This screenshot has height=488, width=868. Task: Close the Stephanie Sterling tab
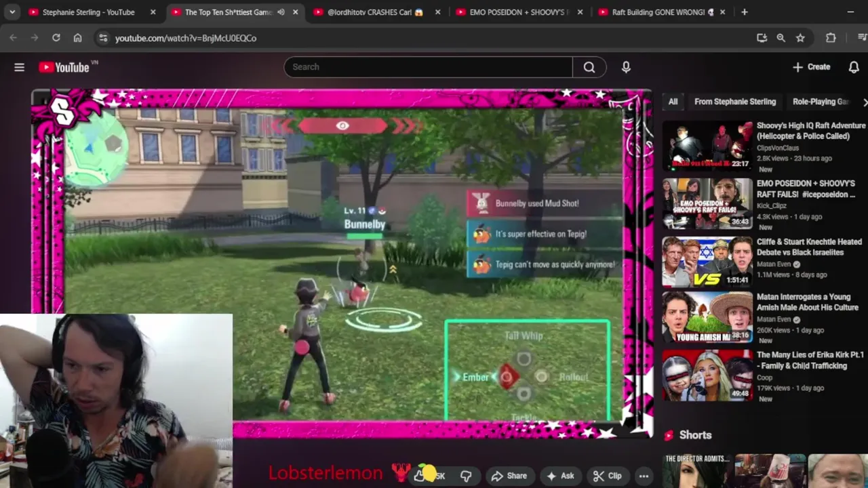[x=153, y=12]
